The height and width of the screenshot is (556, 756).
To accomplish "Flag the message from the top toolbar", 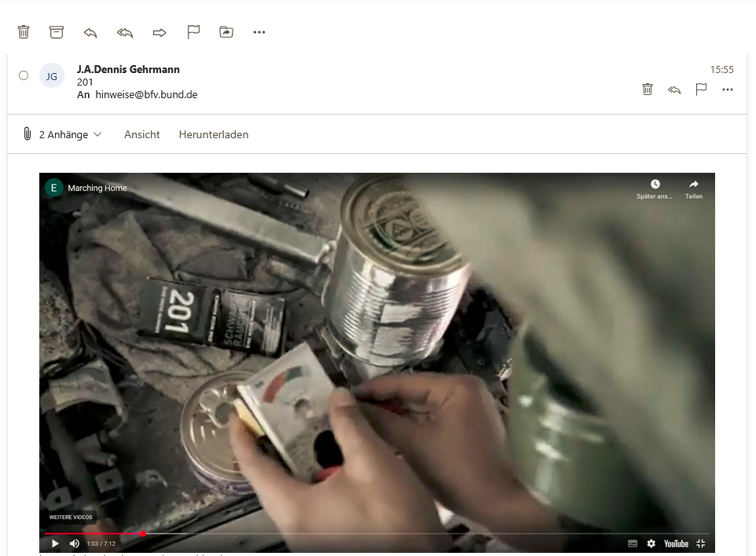I will [193, 32].
